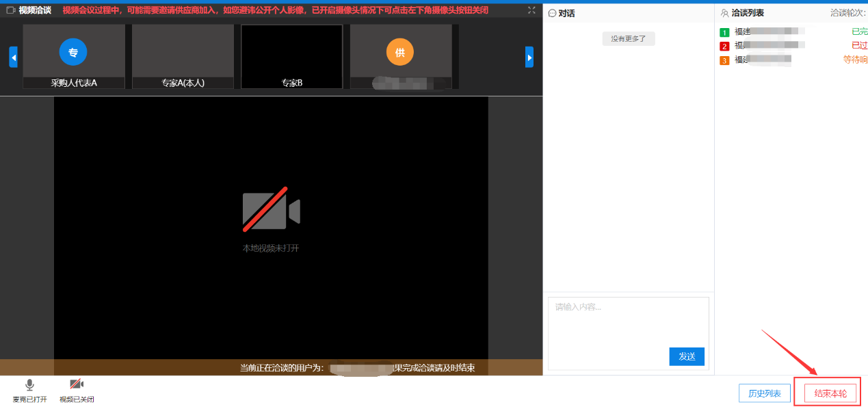The height and width of the screenshot is (407, 868).
Task: Click the 发送 send button
Action: coord(687,356)
